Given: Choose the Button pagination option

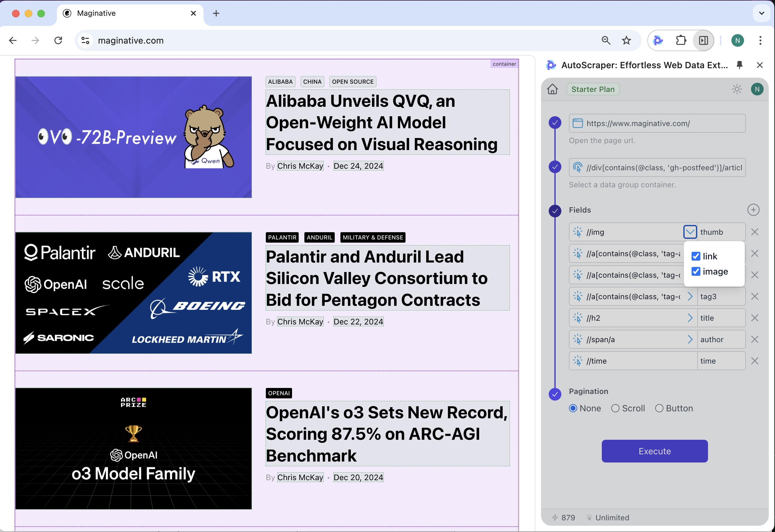Looking at the screenshot, I should tap(659, 408).
